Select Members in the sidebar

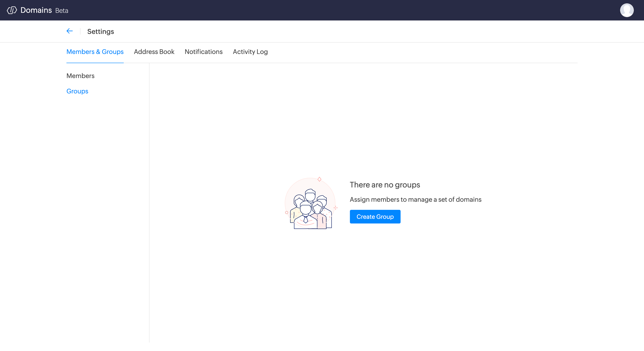pyautogui.click(x=80, y=76)
